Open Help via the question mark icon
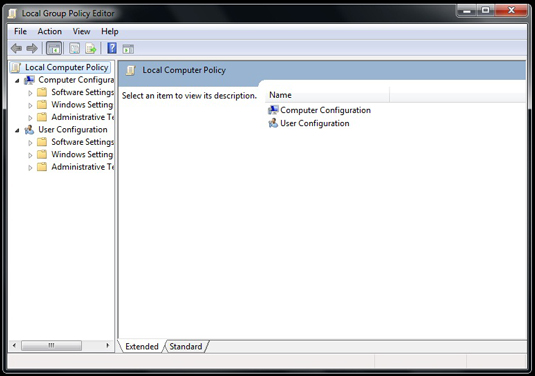The image size is (535, 376). (112, 48)
